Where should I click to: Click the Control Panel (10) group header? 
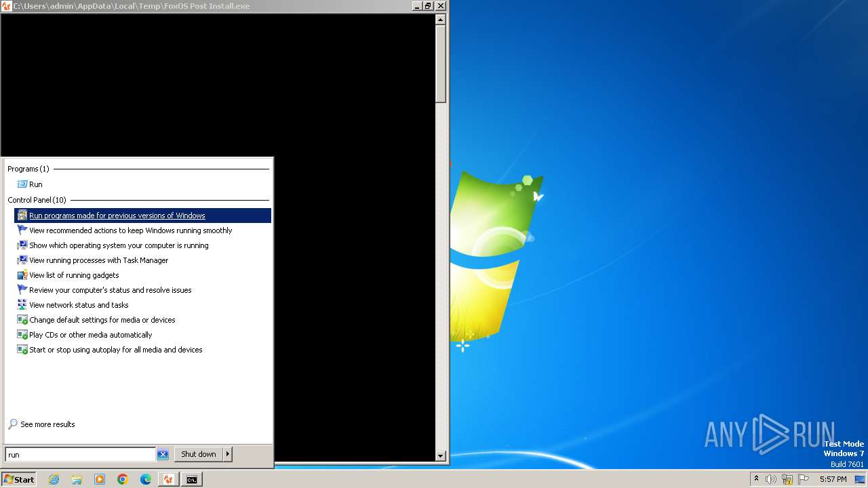click(37, 200)
